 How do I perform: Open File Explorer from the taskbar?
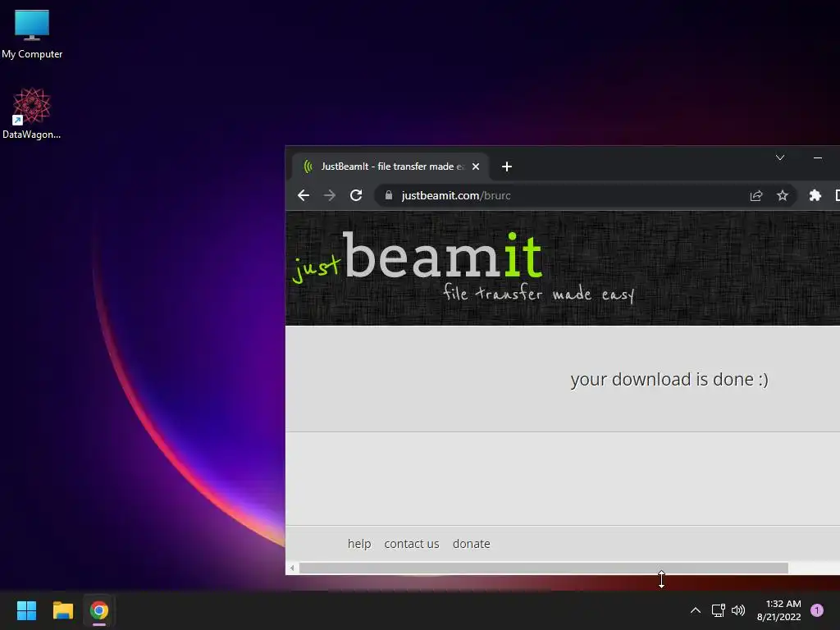[x=62, y=610]
